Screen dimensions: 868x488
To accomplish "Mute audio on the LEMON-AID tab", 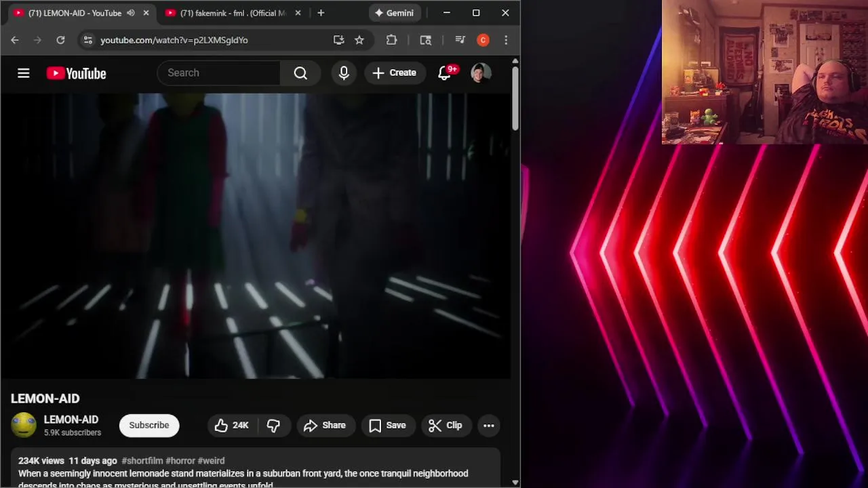I will pyautogui.click(x=131, y=13).
